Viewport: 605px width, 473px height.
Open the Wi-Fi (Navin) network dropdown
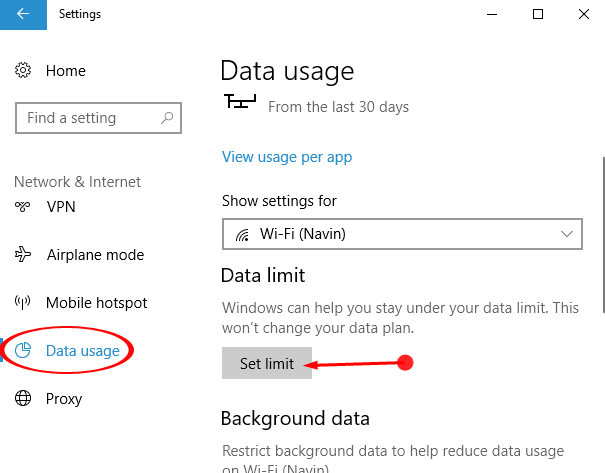pos(401,234)
